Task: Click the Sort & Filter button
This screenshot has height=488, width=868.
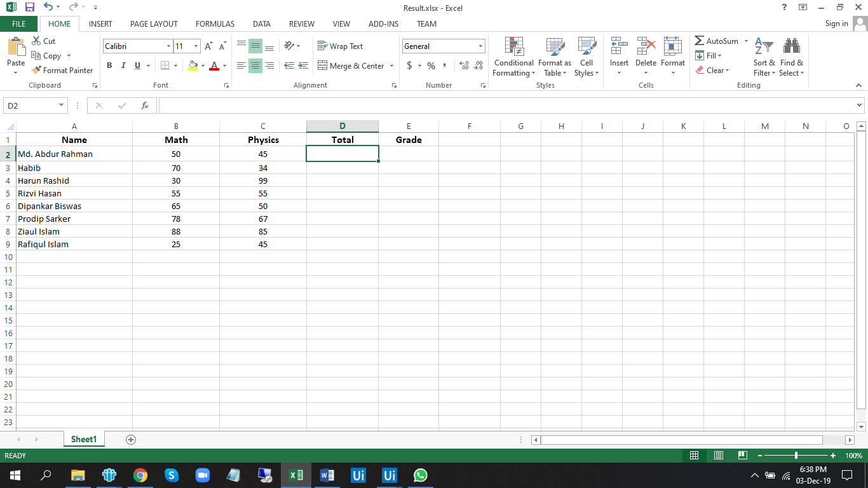Action: tap(764, 57)
